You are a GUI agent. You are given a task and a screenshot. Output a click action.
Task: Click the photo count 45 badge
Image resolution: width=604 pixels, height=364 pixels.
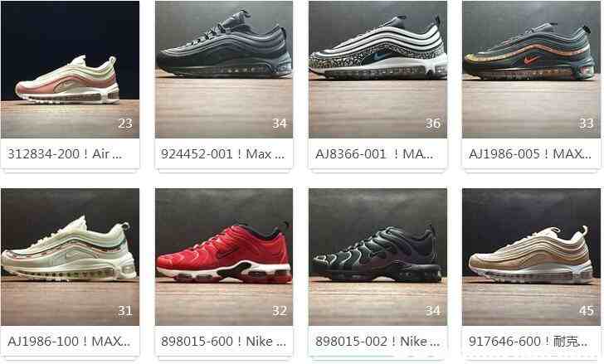point(587,311)
